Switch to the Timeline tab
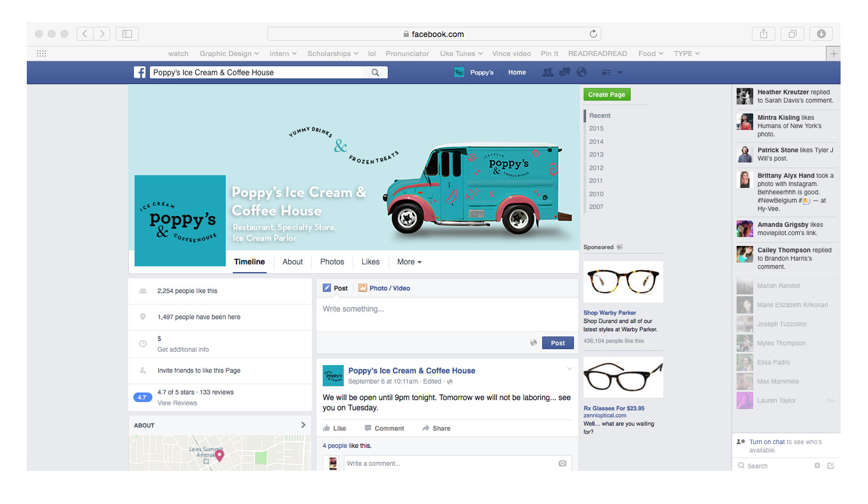The width and height of the screenshot is (868, 504). 249,262
